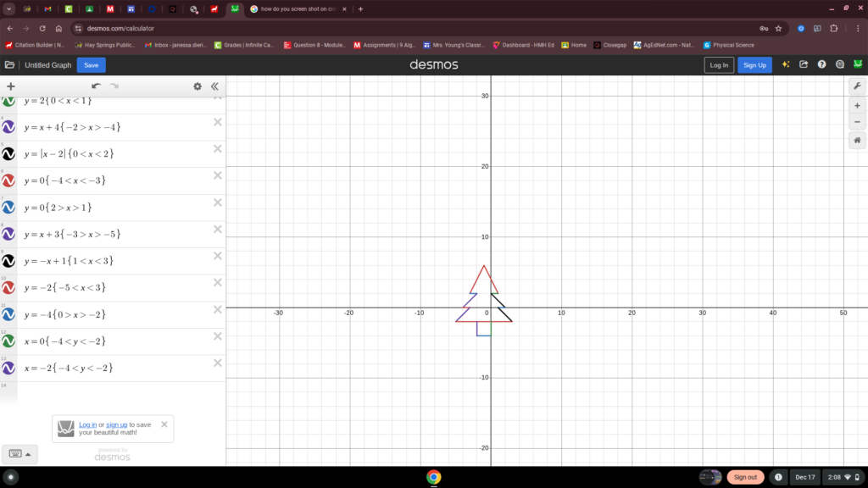
Task: Open the Add Item plus menu
Action: 11,86
